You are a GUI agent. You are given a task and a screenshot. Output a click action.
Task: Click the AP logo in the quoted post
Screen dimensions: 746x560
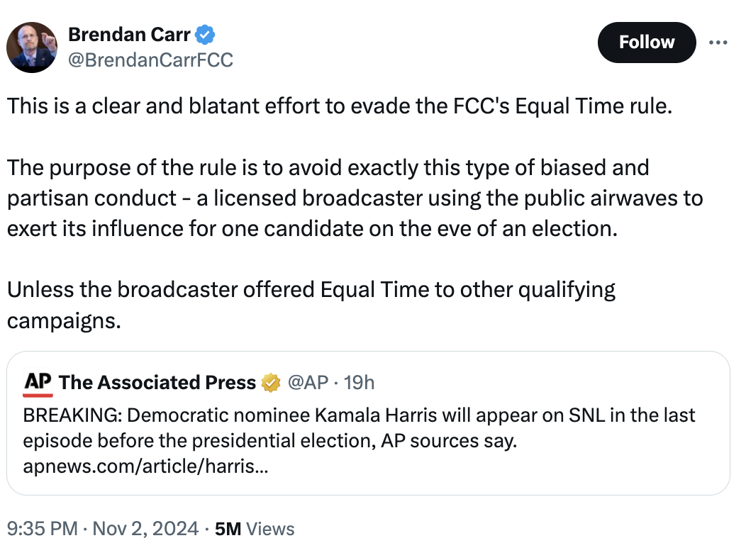coord(38,383)
